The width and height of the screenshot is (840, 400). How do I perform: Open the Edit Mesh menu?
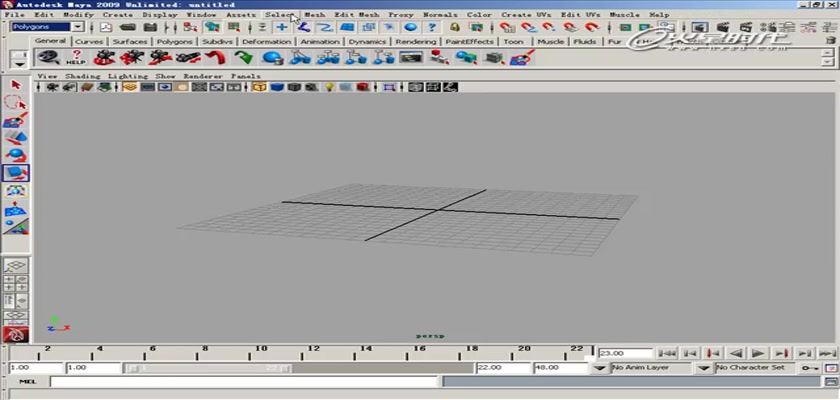click(x=355, y=15)
